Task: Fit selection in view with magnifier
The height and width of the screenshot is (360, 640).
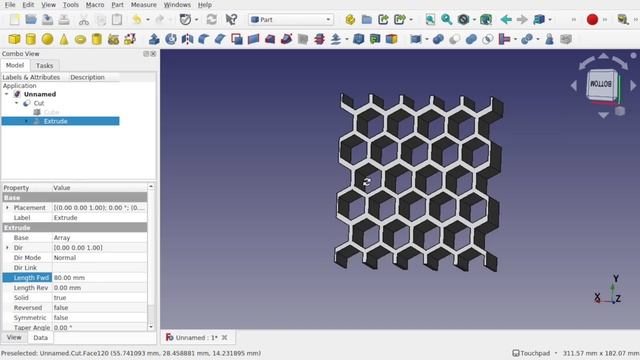Action: [x=446, y=20]
